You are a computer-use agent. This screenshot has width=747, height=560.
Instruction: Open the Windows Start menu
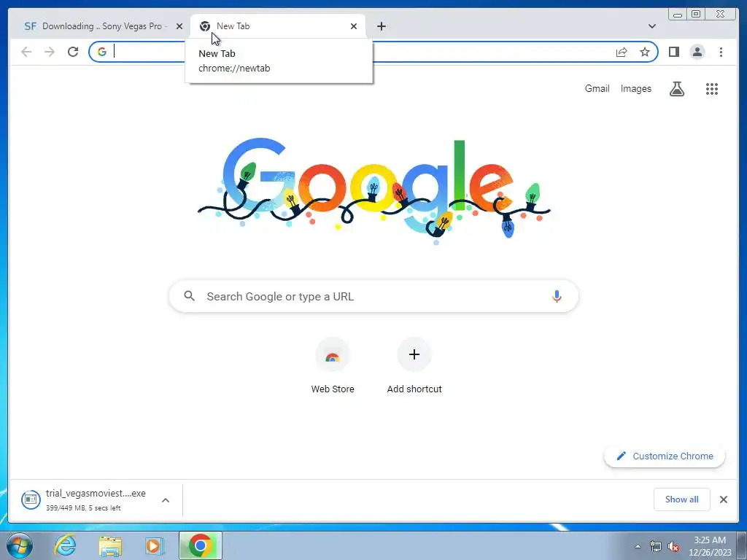(x=20, y=545)
